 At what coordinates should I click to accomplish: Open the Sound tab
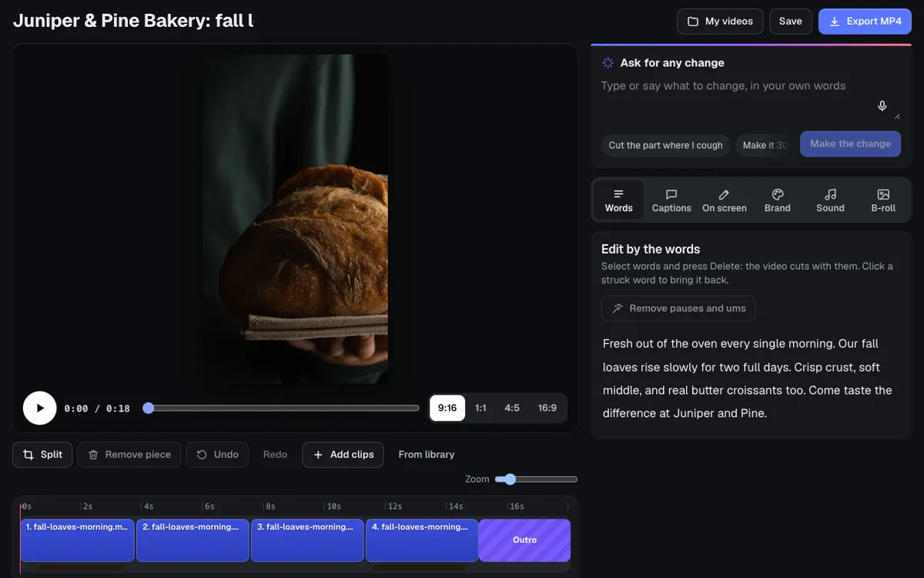pos(830,200)
